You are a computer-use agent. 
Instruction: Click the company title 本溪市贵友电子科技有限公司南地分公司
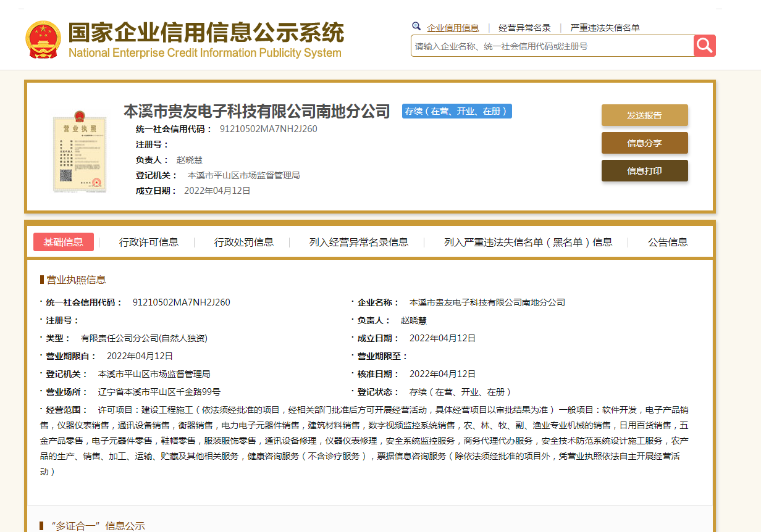[257, 111]
